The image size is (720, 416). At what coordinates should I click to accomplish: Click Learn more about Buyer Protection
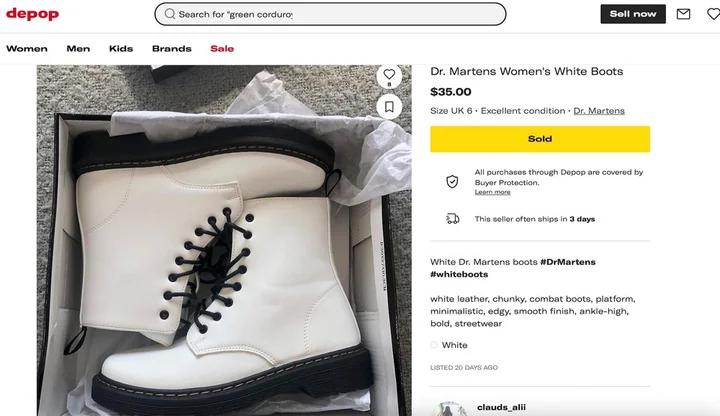tap(492, 192)
